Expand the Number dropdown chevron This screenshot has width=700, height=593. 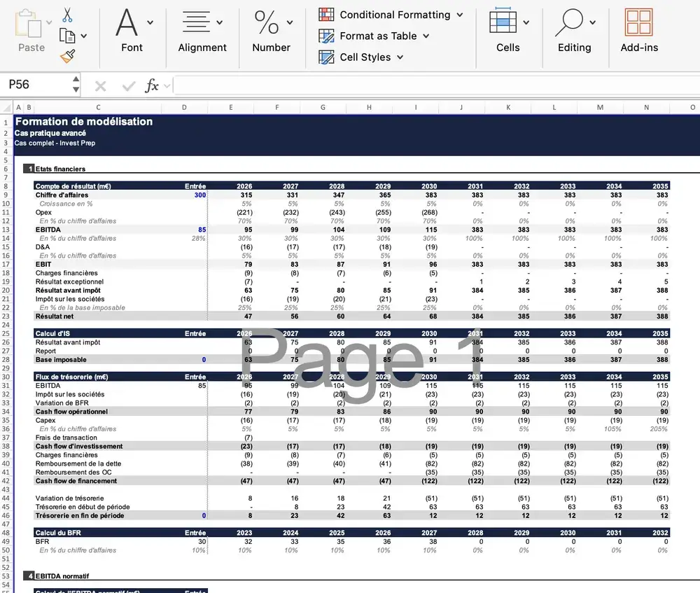(x=290, y=22)
